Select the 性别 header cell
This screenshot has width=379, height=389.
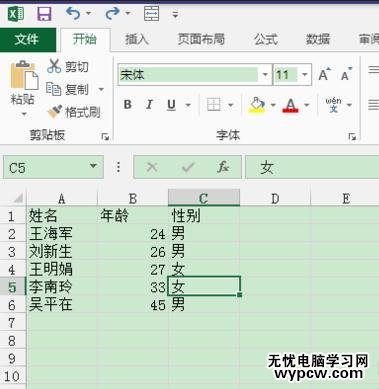(204, 216)
